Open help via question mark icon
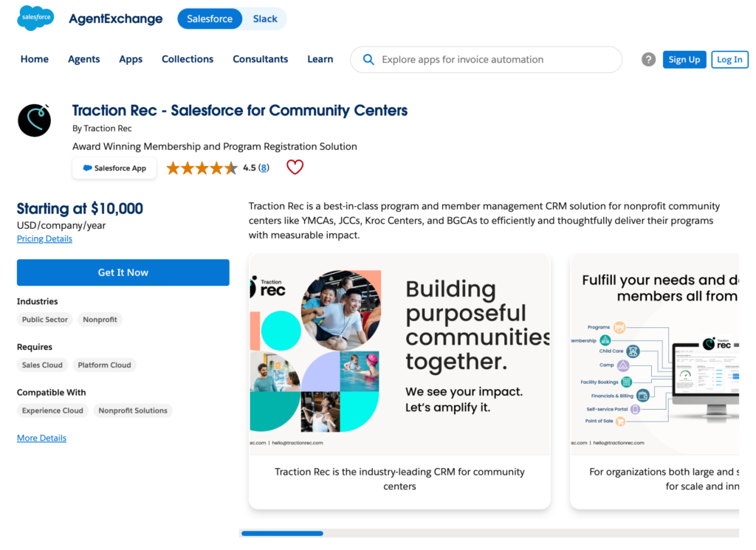756x550 pixels. click(648, 59)
